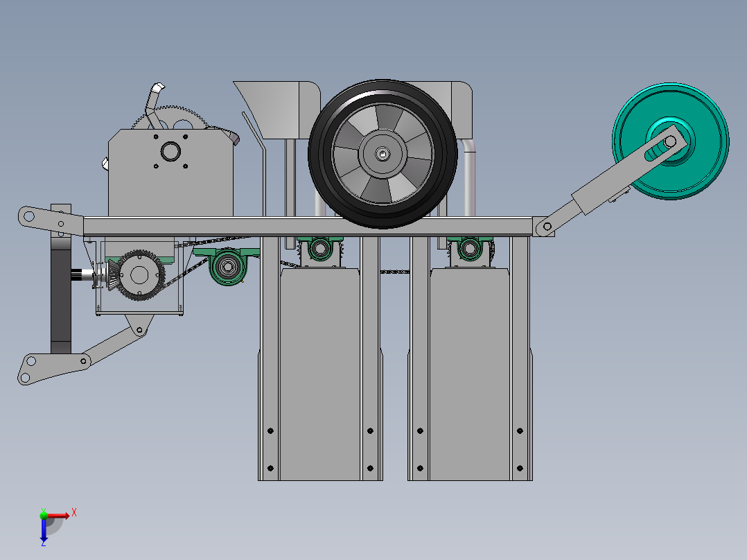Click the green Y axis dot on the triad
Viewport: 747px width, 560px height.
44,515
